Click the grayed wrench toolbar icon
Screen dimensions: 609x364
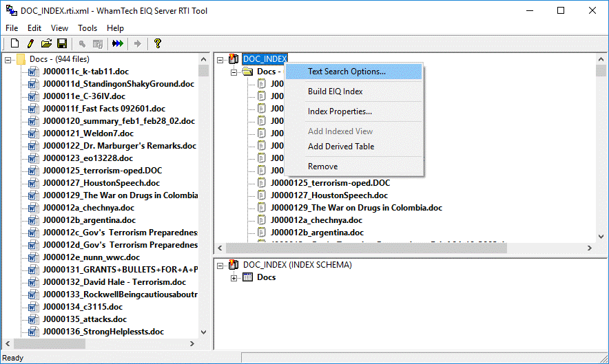tap(82, 44)
